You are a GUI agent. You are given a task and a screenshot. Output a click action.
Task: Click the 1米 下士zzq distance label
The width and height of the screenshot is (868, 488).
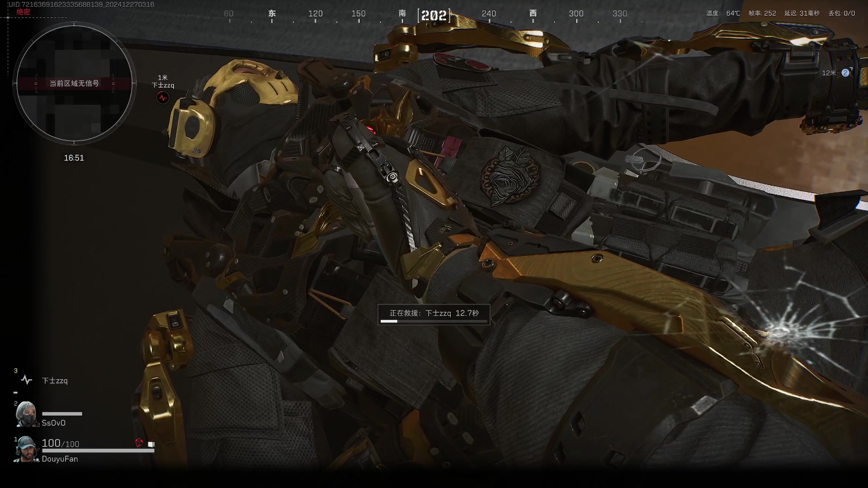tap(163, 81)
